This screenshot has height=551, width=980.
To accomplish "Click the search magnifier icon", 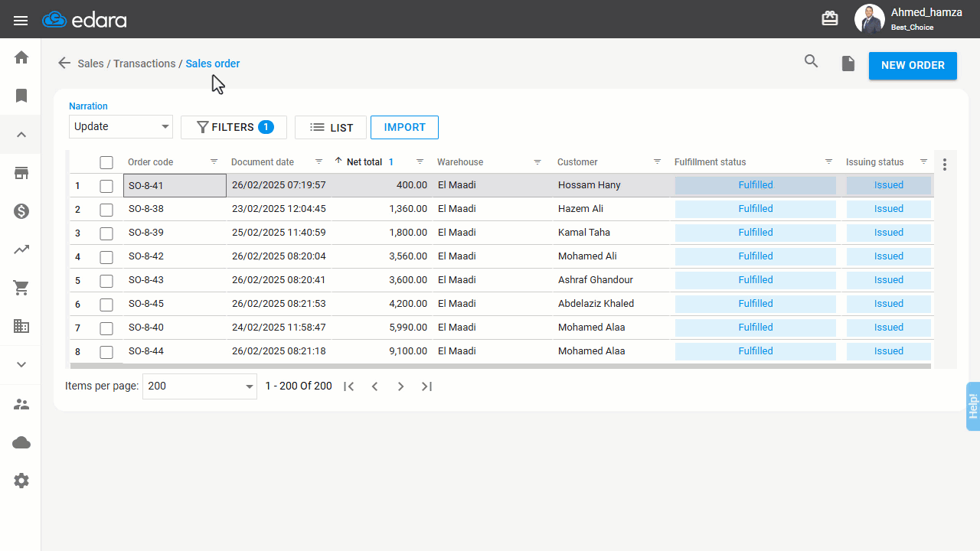I will 811,62.
